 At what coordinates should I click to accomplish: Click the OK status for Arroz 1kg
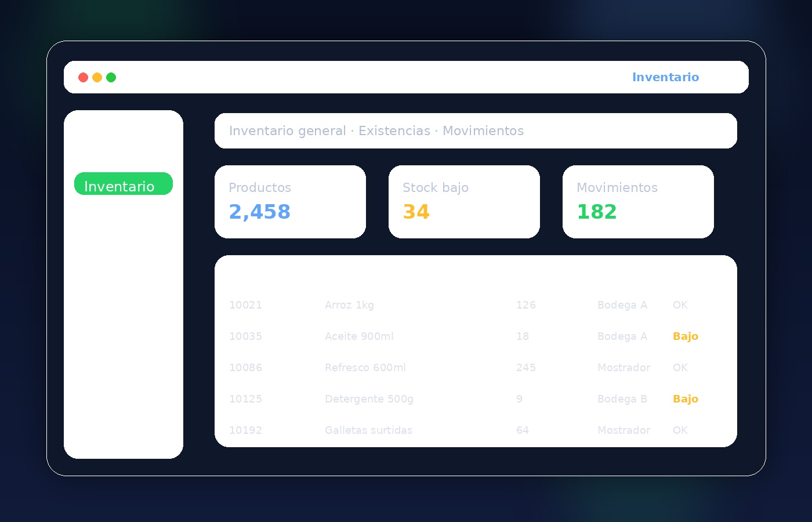pyautogui.click(x=680, y=305)
